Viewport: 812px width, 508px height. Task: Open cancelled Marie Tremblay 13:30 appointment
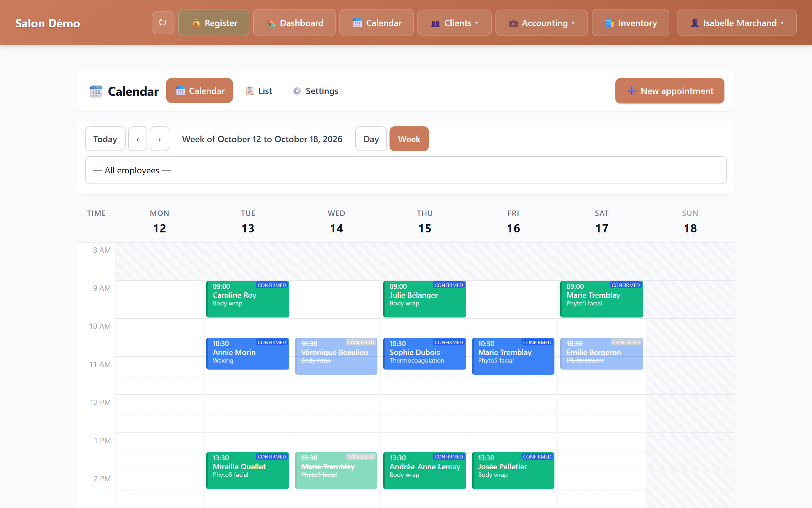pyautogui.click(x=336, y=470)
